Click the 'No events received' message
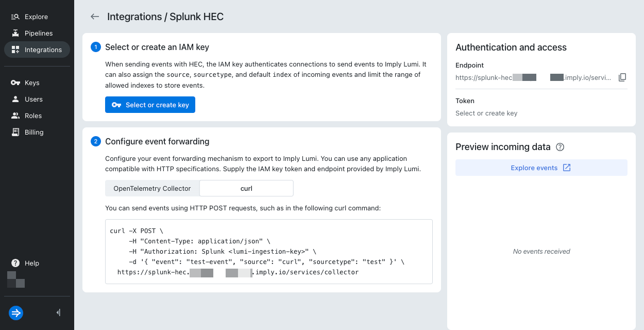The width and height of the screenshot is (644, 330). tap(541, 252)
